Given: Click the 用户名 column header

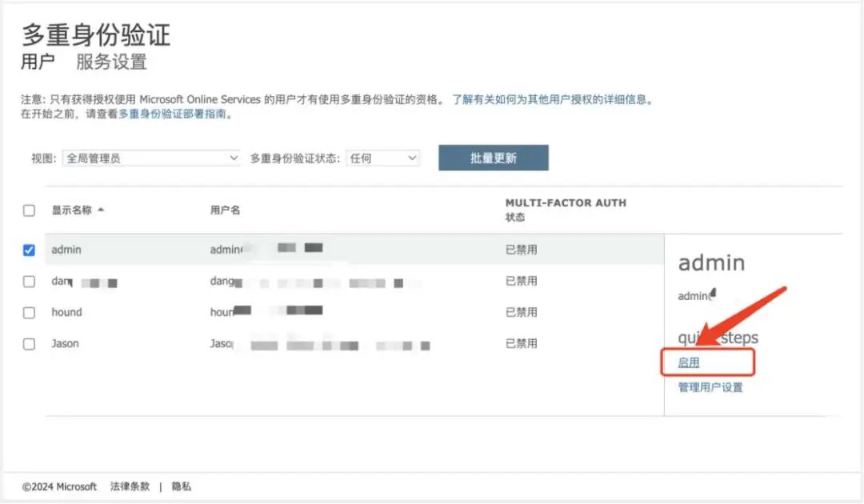Looking at the screenshot, I should 225,210.
